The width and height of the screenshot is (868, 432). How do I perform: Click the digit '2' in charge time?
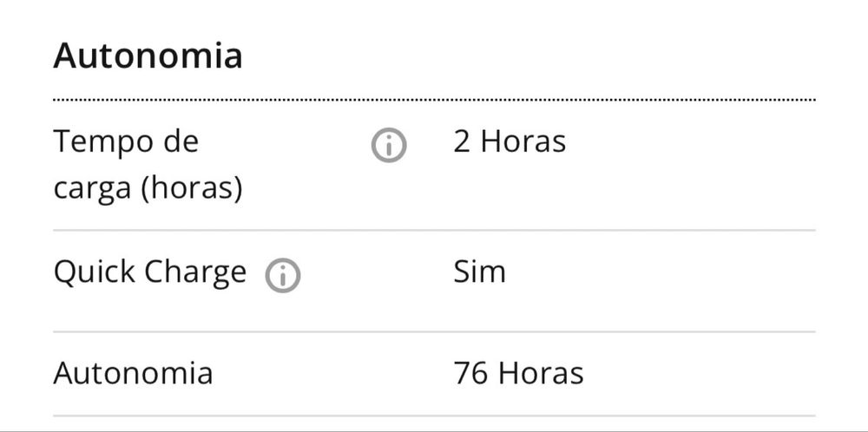click(462, 141)
